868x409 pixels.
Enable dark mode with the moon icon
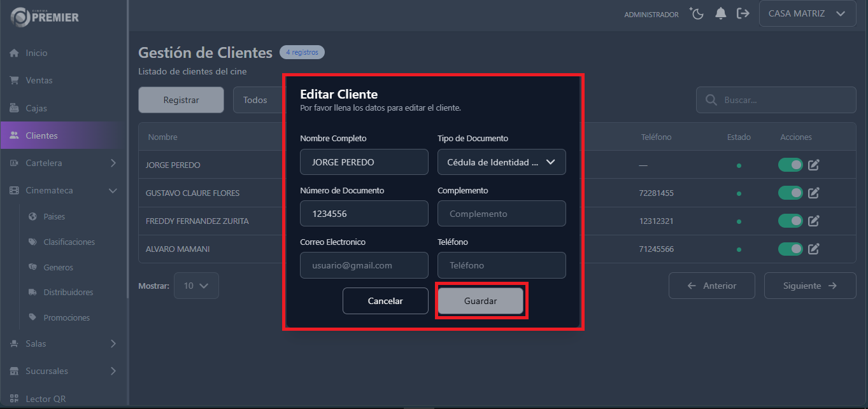[x=696, y=13]
